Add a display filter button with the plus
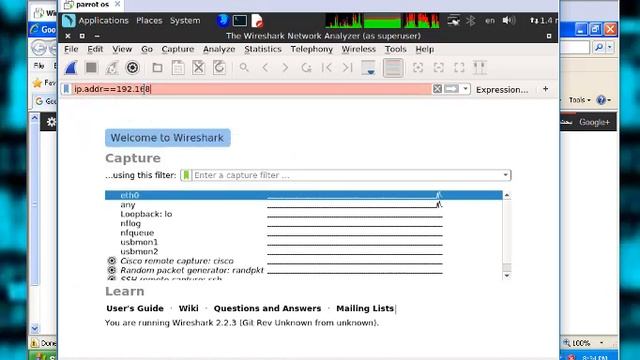The height and width of the screenshot is (360, 640). point(546,89)
